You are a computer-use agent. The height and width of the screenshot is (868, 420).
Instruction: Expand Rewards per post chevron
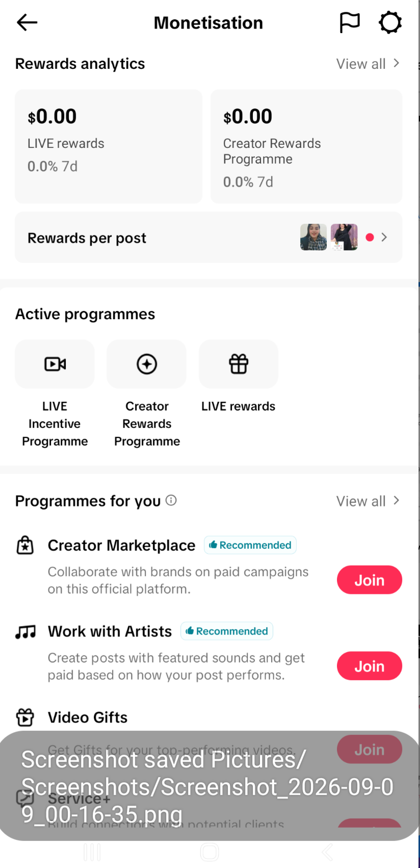coord(384,237)
